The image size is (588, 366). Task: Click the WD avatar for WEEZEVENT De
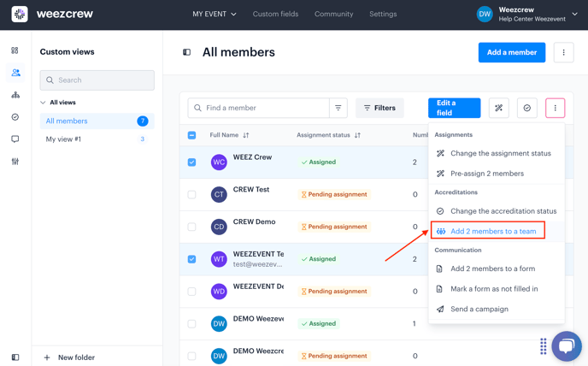pyautogui.click(x=219, y=292)
